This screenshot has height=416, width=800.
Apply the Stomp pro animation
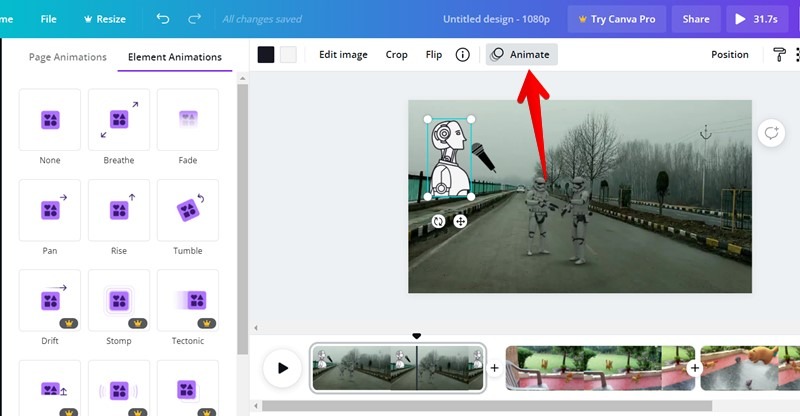click(118, 300)
